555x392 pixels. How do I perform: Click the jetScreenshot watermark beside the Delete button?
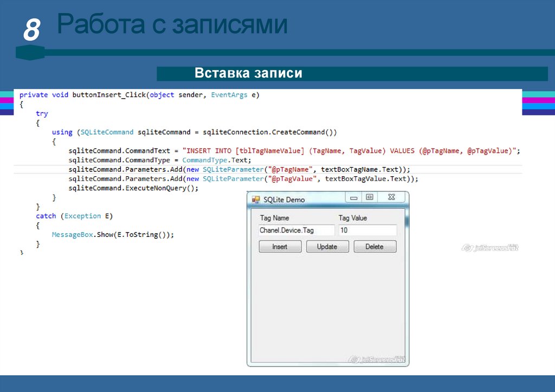point(490,248)
